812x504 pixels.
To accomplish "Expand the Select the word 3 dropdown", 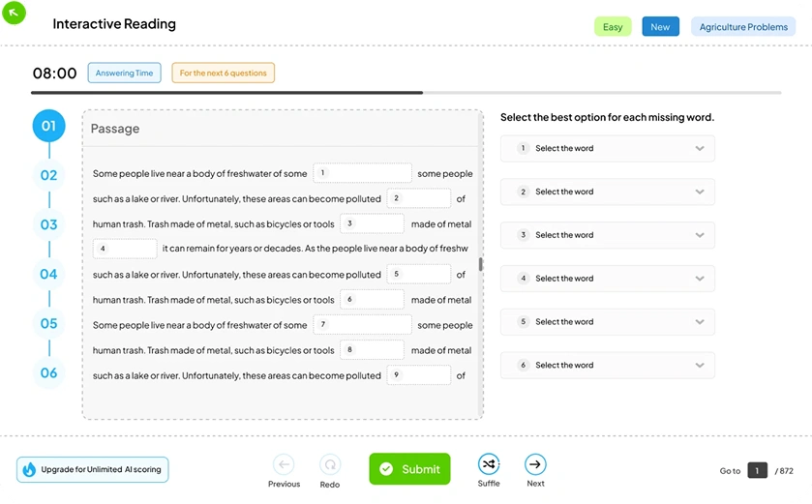I will point(607,235).
